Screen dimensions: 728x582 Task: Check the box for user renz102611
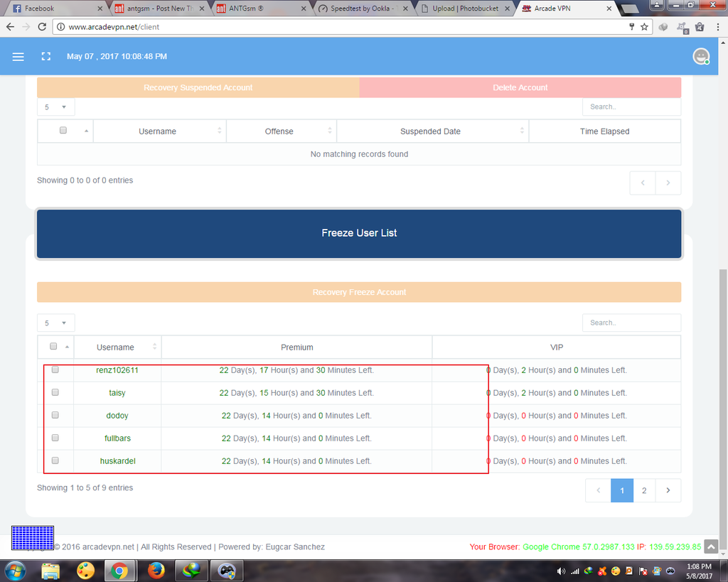(55, 370)
